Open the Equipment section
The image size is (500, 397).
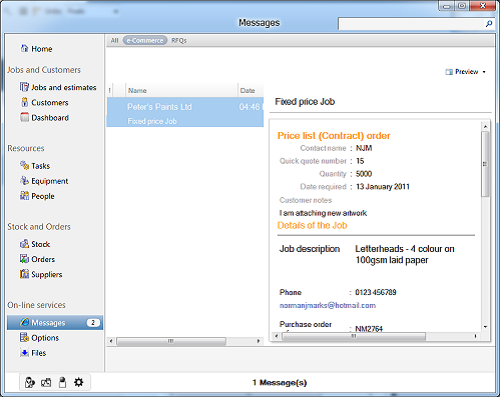(x=44, y=181)
